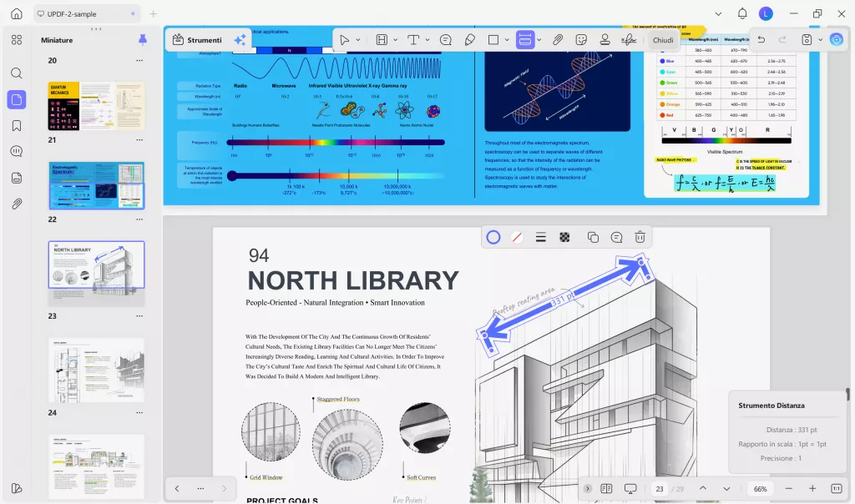Open options menu for page 22 thumbnail
The image size is (855, 504).
pyautogui.click(x=139, y=219)
